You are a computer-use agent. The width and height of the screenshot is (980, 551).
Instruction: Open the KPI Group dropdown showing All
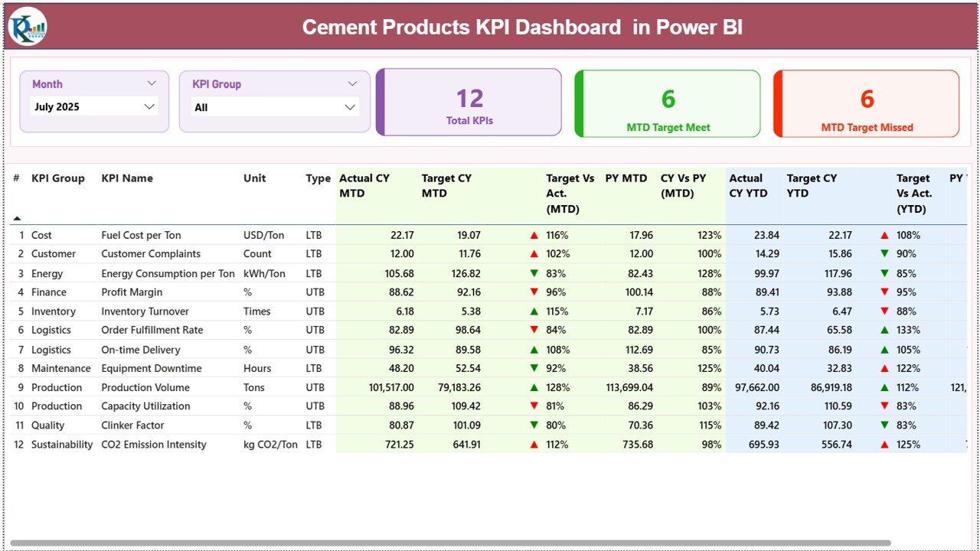point(274,107)
